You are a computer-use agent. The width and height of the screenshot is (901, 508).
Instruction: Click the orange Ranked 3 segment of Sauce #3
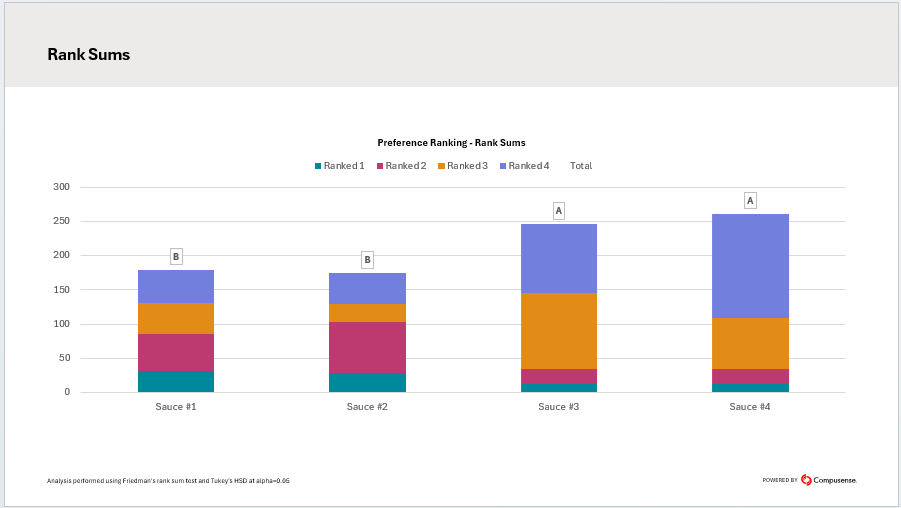[x=559, y=330]
